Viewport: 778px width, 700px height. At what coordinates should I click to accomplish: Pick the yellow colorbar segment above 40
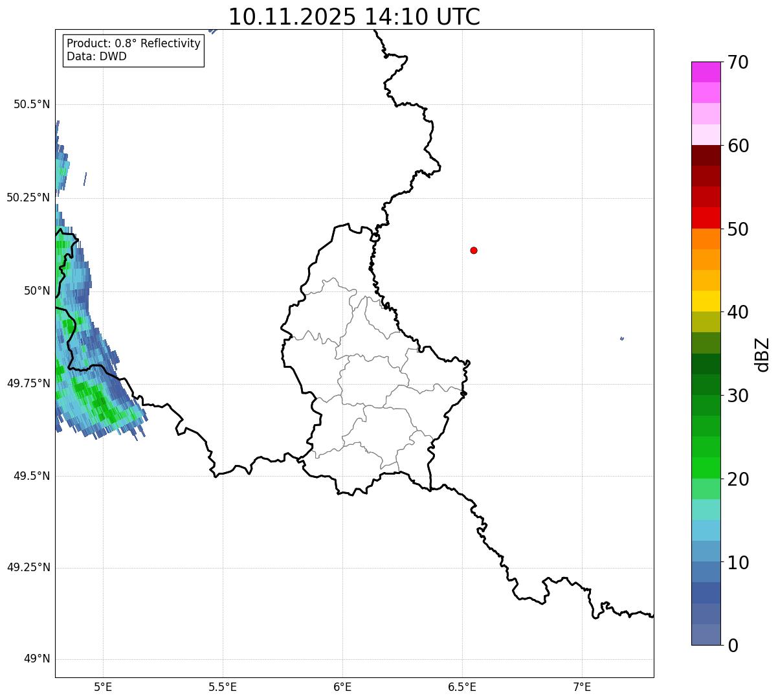pos(706,301)
